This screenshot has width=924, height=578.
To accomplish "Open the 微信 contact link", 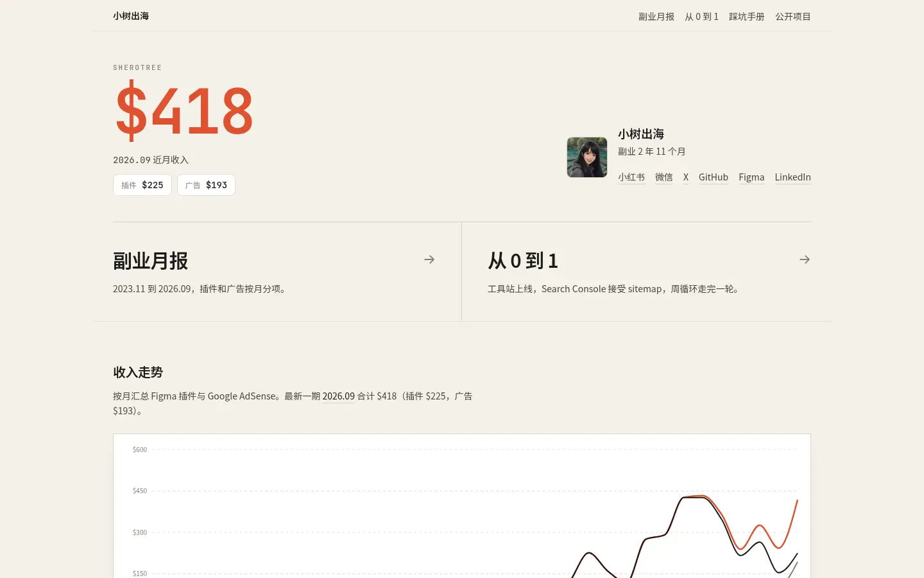I will pyautogui.click(x=664, y=177).
